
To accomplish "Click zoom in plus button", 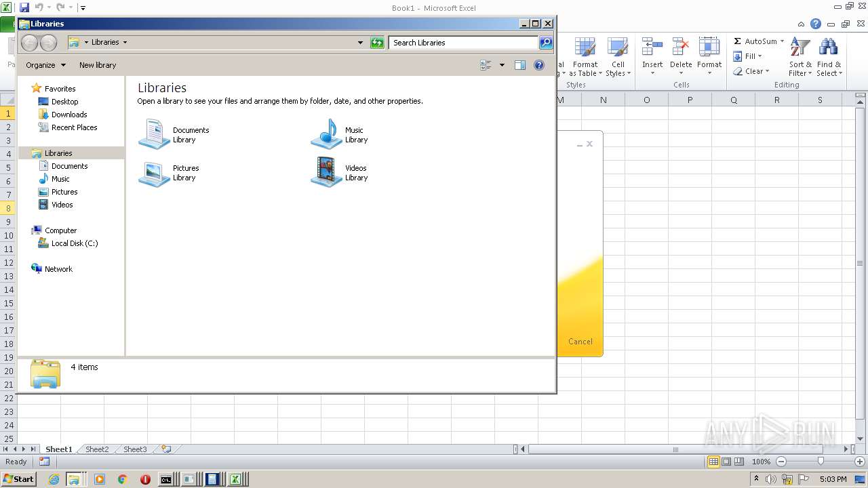I will [x=860, y=462].
